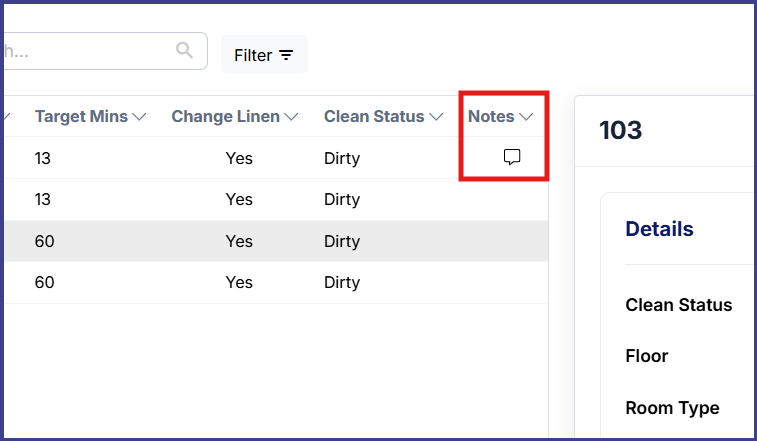The height and width of the screenshot is (441, 757).
Task: Open the note icon in first row
Action: coord(512,157)
